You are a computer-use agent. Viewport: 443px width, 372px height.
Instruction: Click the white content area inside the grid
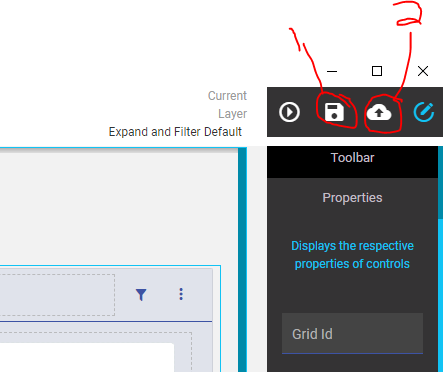pyautogui.click(x=87, y=357)
